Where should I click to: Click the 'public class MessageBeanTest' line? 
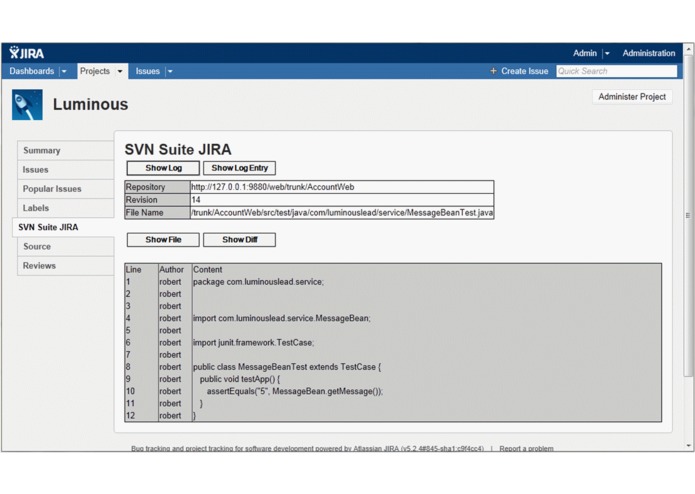[287, 367]
